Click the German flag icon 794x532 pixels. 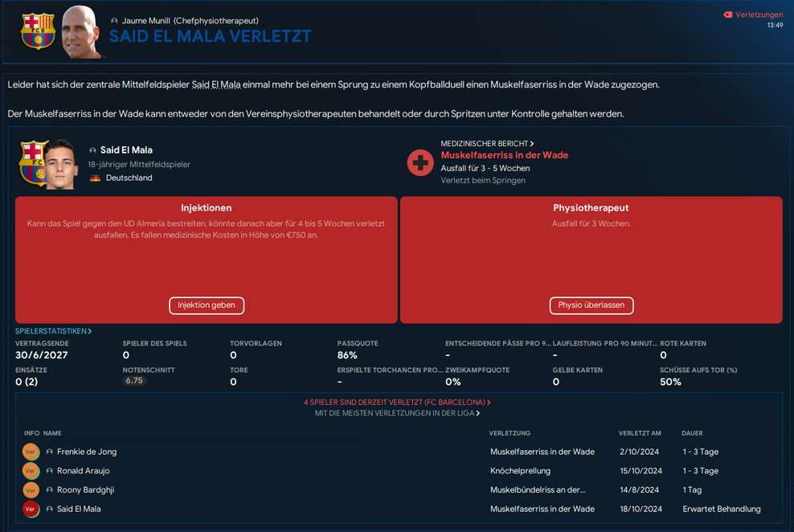(x=95, y=178)
